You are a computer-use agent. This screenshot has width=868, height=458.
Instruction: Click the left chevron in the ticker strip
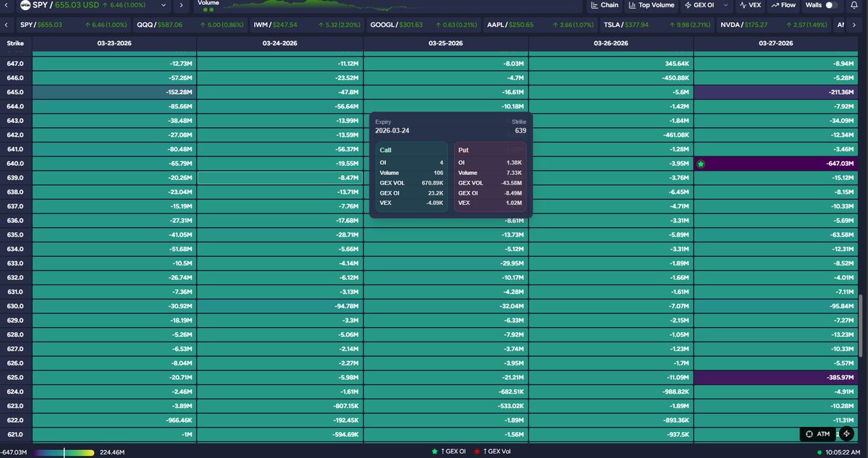tap(6, 24)
